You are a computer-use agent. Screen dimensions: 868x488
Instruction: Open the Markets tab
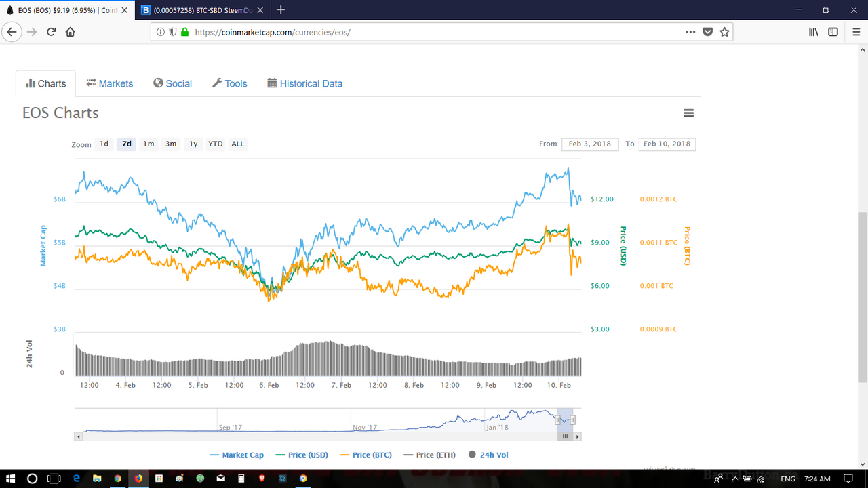tap(110, 83)
